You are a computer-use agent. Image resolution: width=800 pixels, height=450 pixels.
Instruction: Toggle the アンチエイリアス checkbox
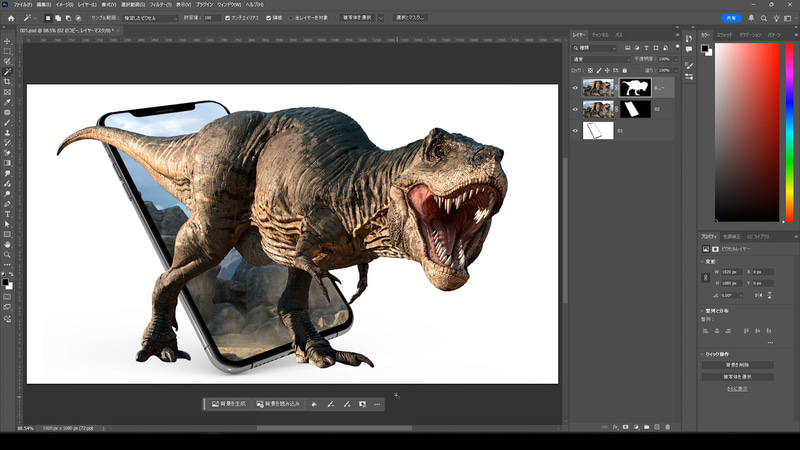[x=228, y=18]
